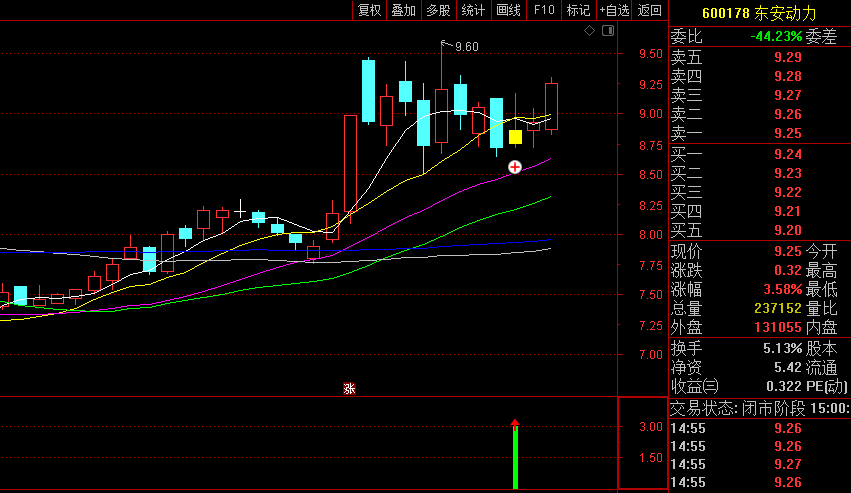
Task: Click the 涨幅 3.58% value
Action: [x=783, y=289]
